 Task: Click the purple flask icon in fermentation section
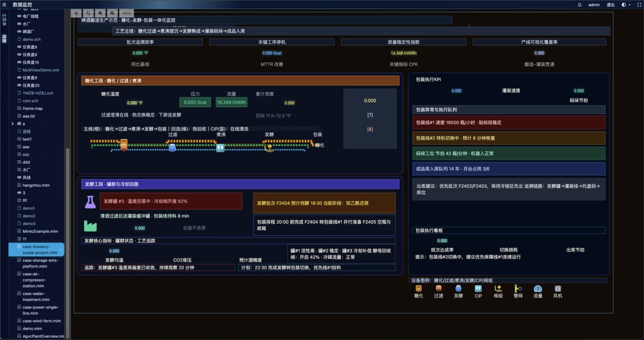[x=90, y=202]
